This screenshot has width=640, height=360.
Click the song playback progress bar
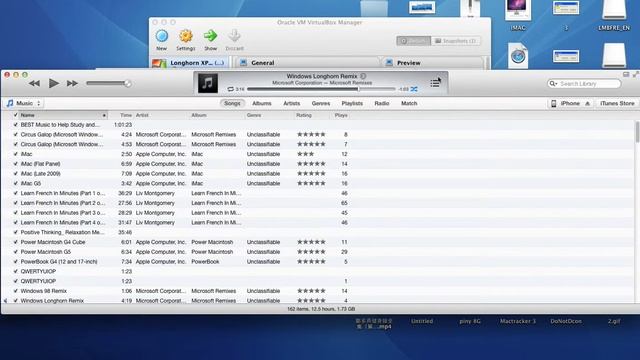pos(322,89)
